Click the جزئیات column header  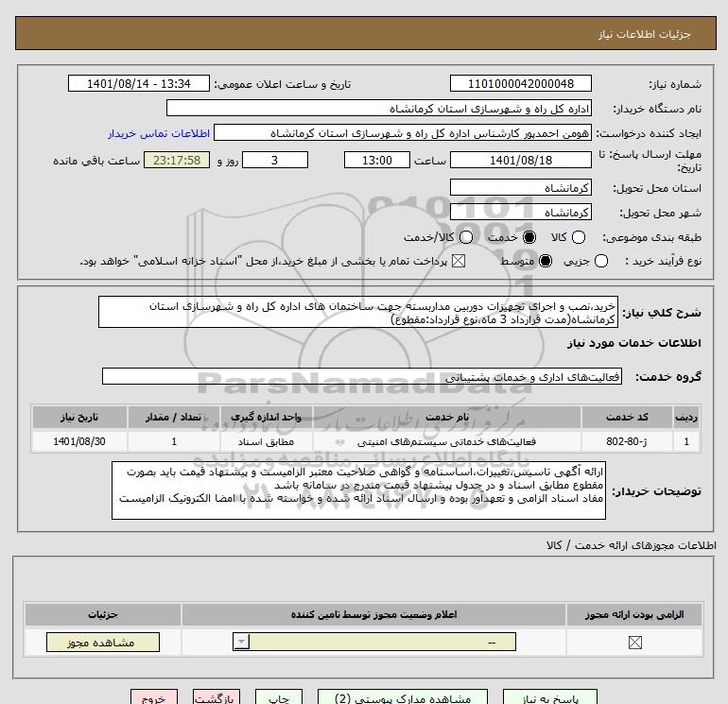tap(103, 615)
